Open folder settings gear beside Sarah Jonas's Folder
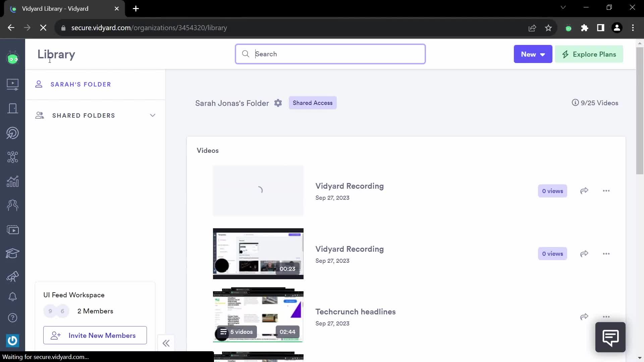Screen dimensions: 644x362 [x=278, y=103]
